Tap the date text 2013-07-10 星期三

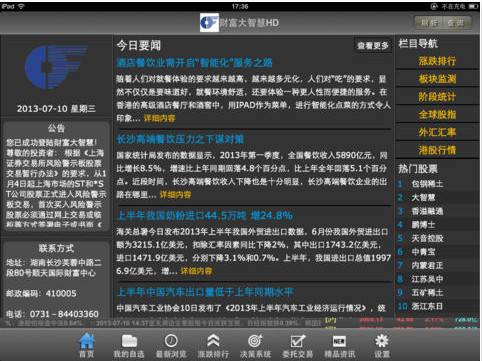(x=56, y=109)
